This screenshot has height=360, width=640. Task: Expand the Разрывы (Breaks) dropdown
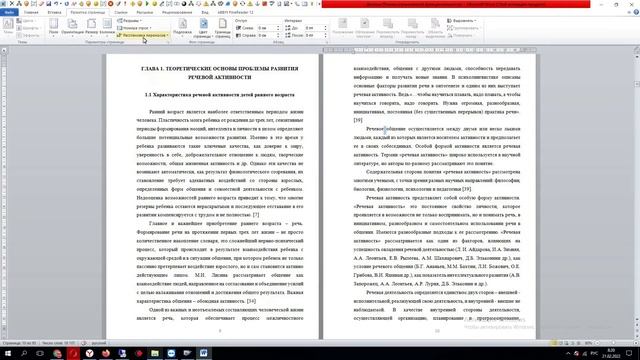130,20
